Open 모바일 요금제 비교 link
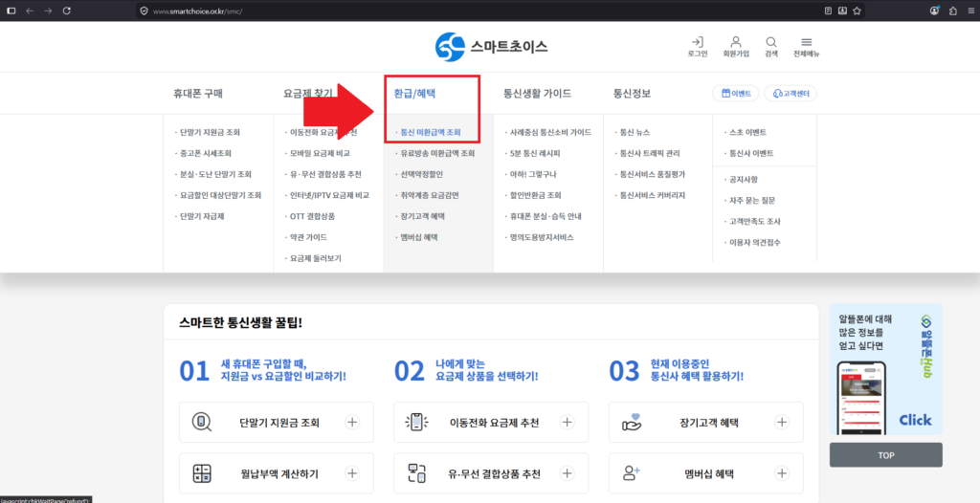This screenshot has width=980, height=503. coord(318,153)
